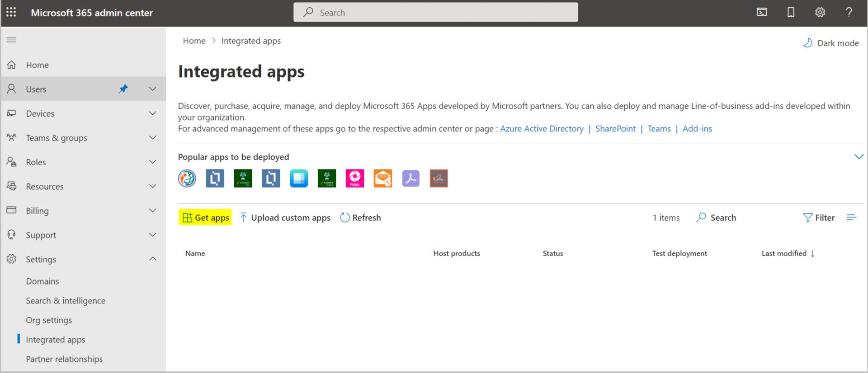Open the settings gear in top bar
Viewport: 868px width, 373px height.
(x=820, y=12)
